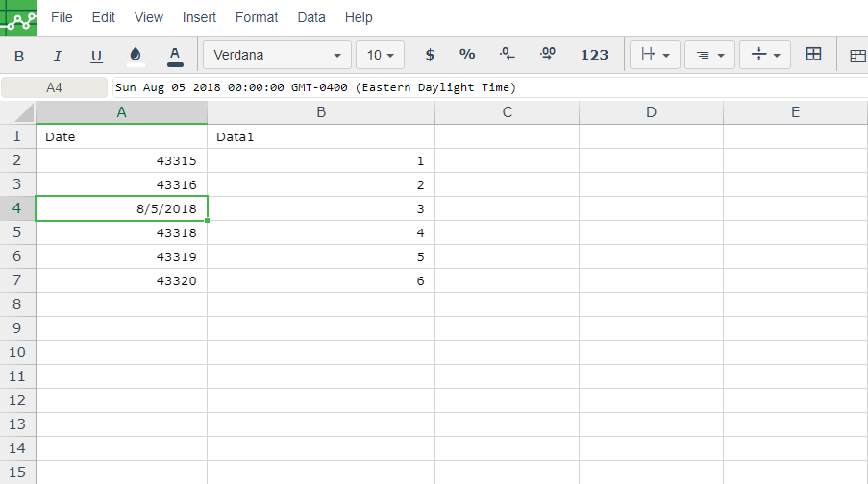868x484 pixels.
Task: Click the decrease decimal places icon
Action: (x=508, y=54)
